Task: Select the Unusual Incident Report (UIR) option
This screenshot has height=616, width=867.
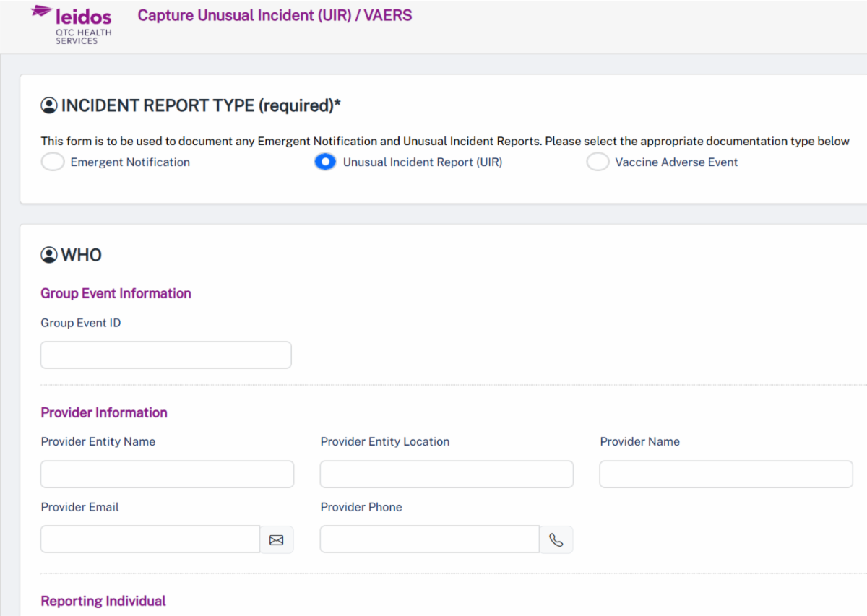Action: click(x=325, y=162)
